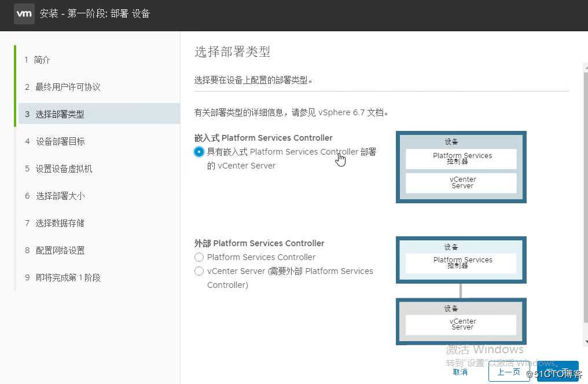
Task: Open step 3 选择部署类型
Action: click(x=99, y=114)
